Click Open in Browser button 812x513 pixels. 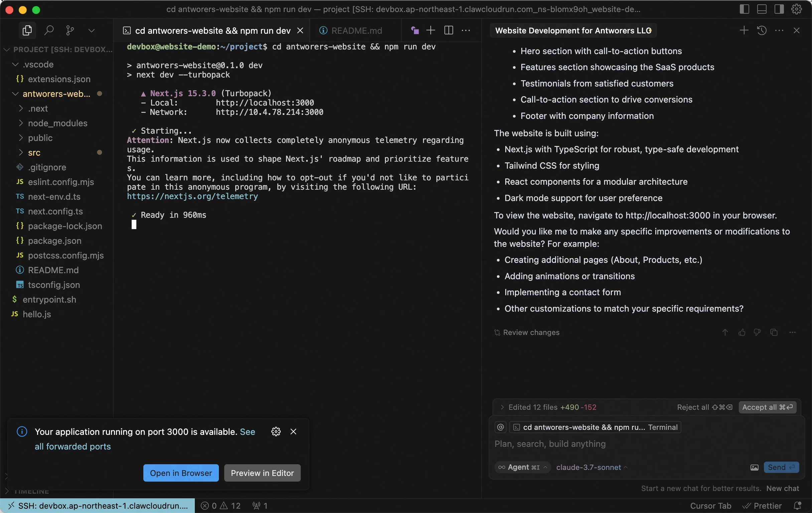[x=181, y=473]
